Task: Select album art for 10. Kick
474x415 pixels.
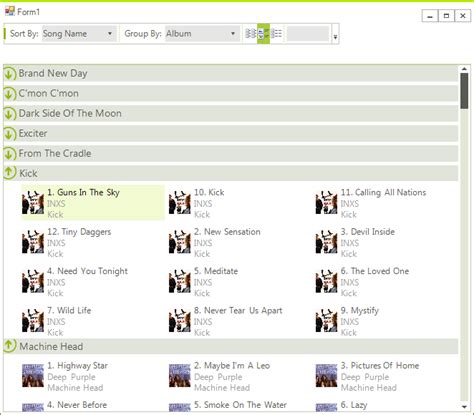Action: 180,203
